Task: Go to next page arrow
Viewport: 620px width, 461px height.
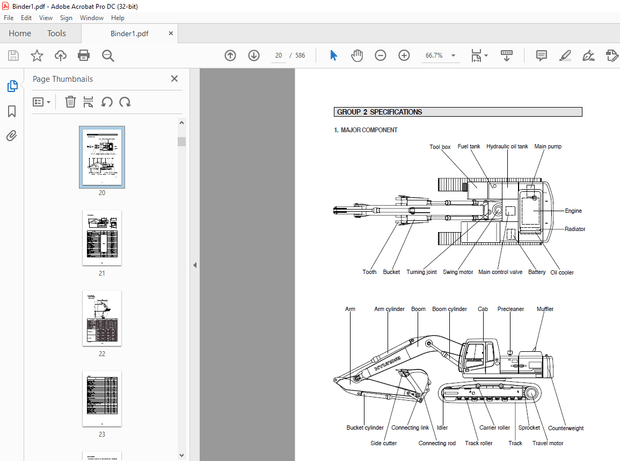Action: click(254, 55)
